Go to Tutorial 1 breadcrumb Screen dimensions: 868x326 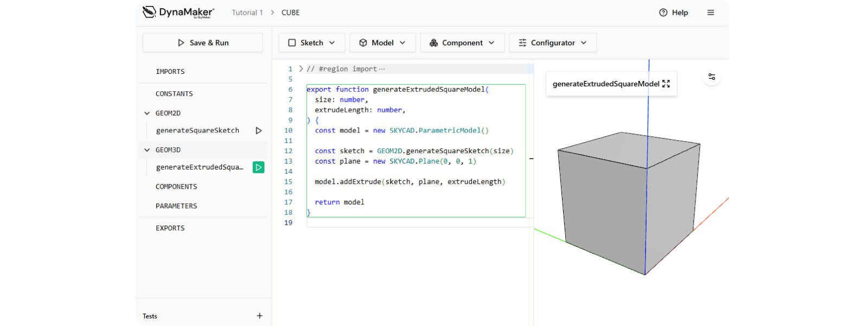247,12
